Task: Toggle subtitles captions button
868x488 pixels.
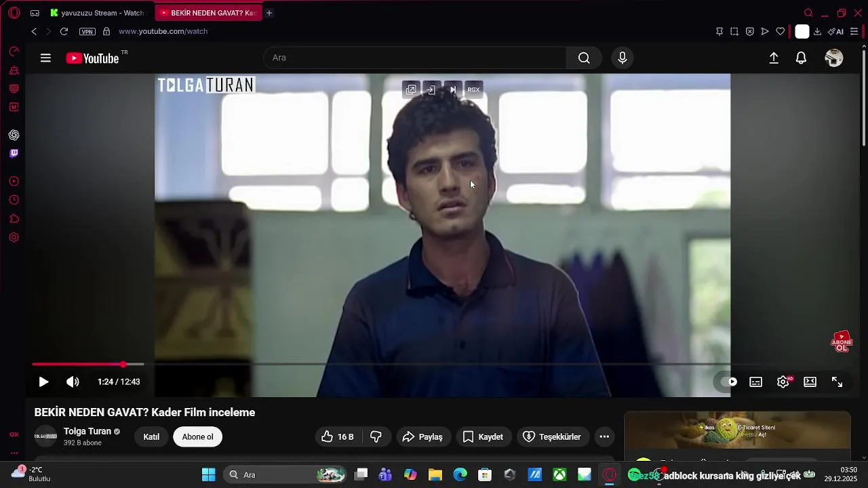Action: (x=755, y=382)
